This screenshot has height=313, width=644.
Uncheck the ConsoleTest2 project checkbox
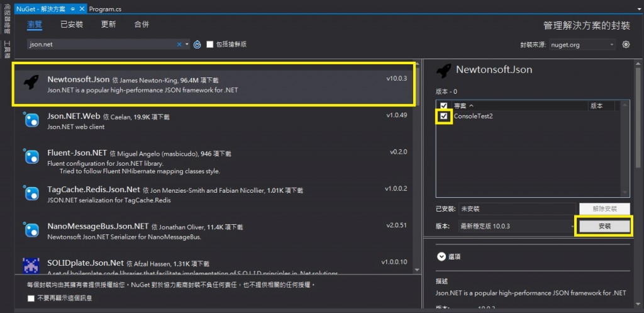(x=443, y=117)
